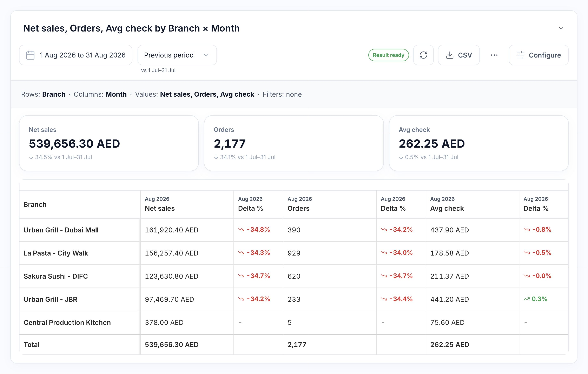Select the Net sales summary card

tap(109, 143)
